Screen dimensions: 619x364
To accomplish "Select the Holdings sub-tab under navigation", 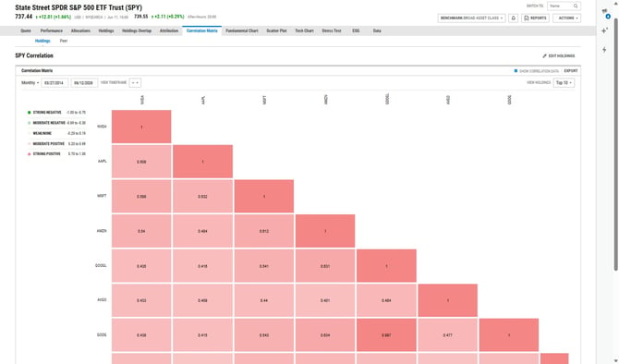I will coord(42,41).
